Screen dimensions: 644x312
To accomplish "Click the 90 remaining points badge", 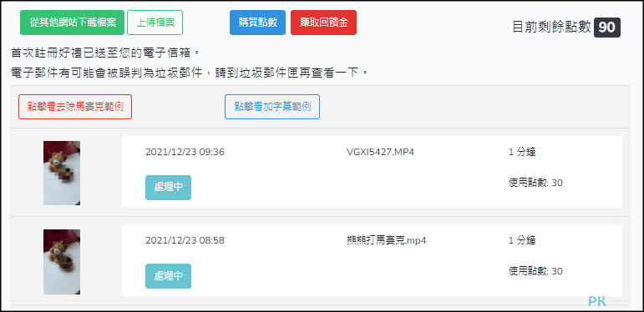I will click(x=607, y=28).
